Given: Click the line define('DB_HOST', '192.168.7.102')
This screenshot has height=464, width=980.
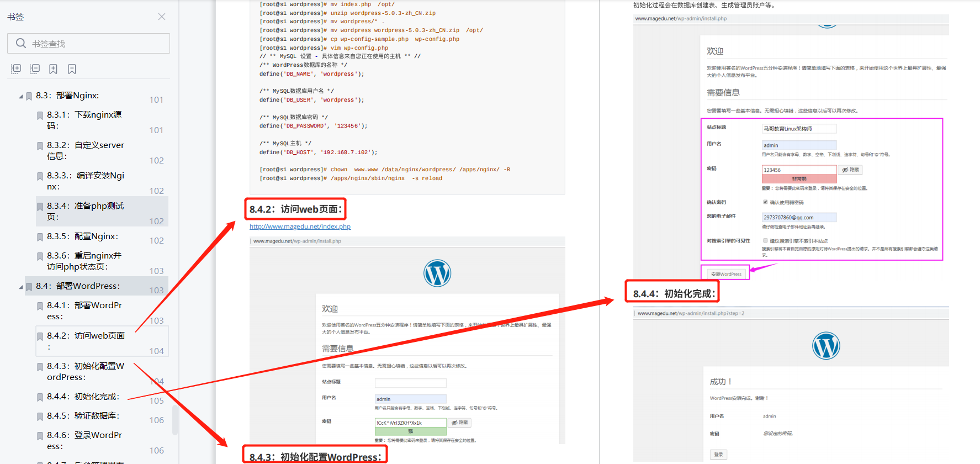Looking at the screenshot, I should coord(319,152).
